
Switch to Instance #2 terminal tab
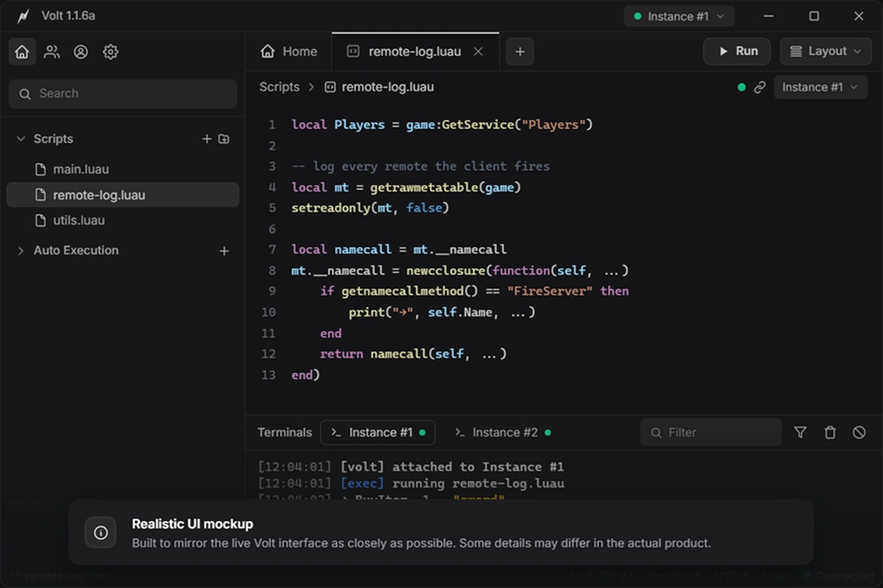[502, 433]
